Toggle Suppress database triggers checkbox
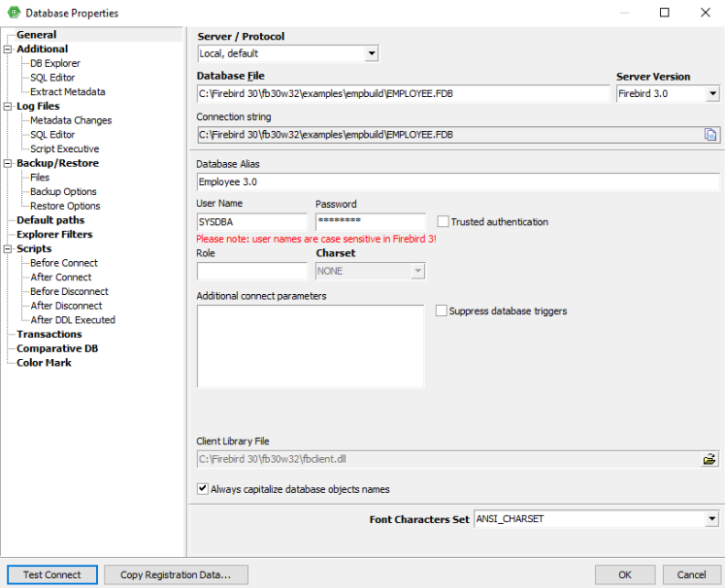 [442, 311]
